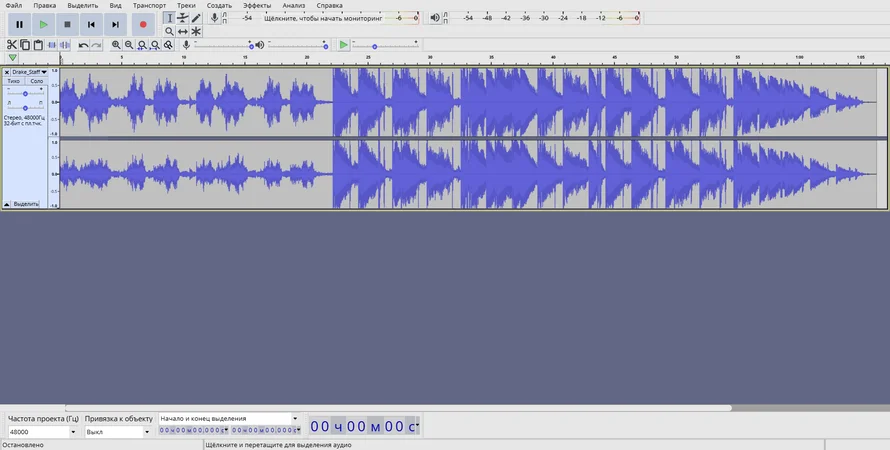Skip to start of track
The width and height of the screenshot is (890, 450).
pos(91,23)
